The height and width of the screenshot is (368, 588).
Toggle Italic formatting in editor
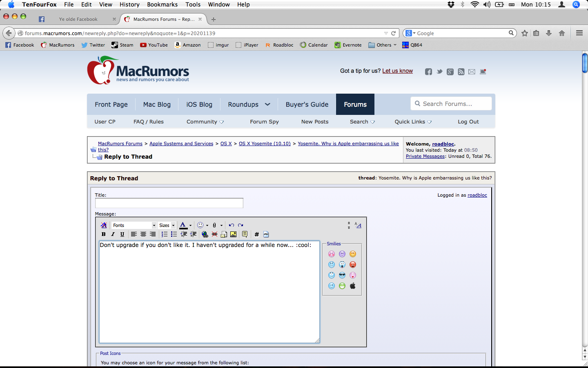113,234
